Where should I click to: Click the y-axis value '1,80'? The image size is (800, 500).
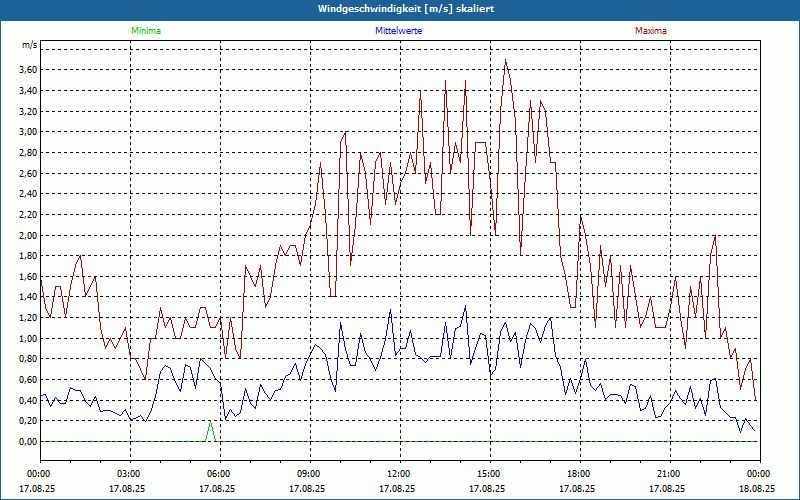(28, 256)
